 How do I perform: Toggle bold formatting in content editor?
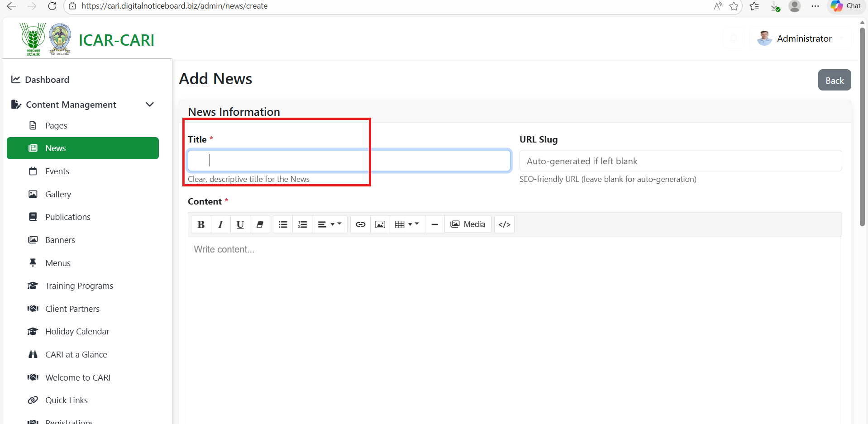click(x=201, y=224)
